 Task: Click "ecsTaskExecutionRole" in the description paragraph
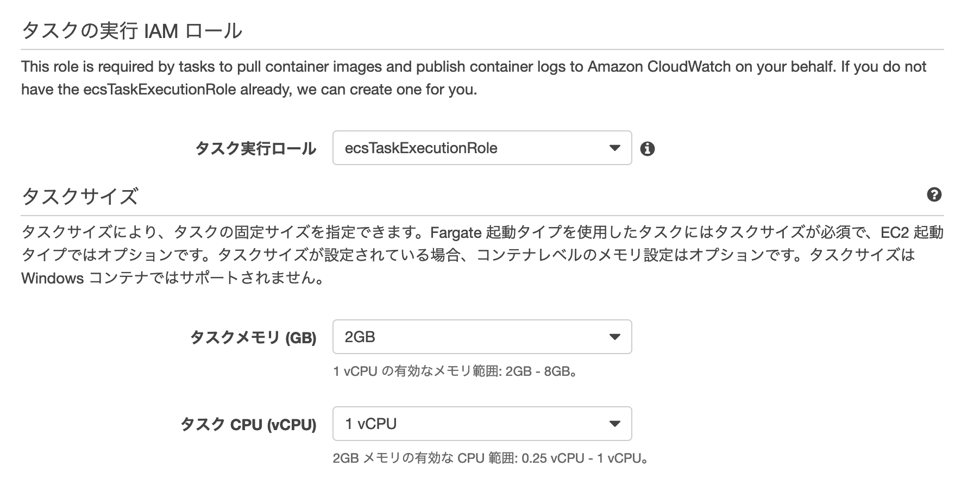tap(160, 90)
